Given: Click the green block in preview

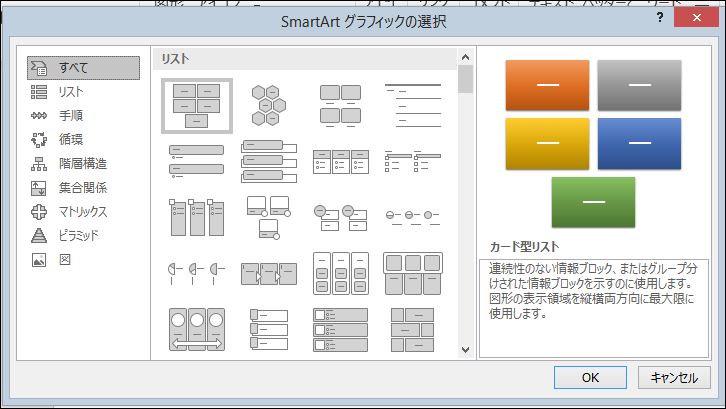Looking at the screenshot, I should point(594,202).
